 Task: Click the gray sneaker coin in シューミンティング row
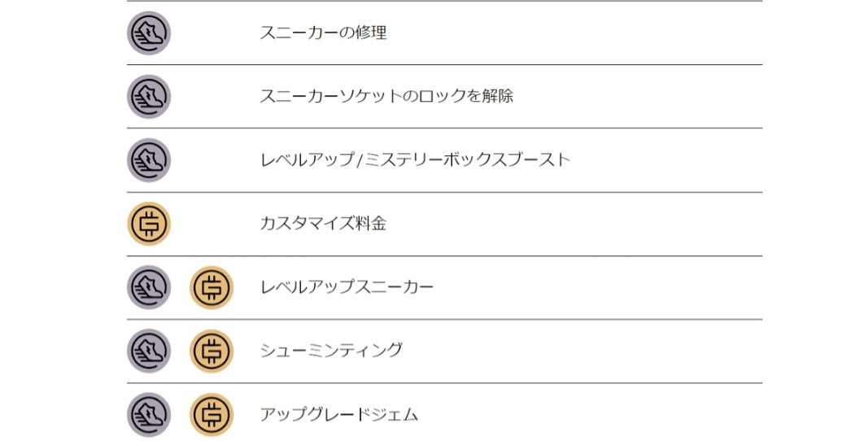tap(148, 351)
